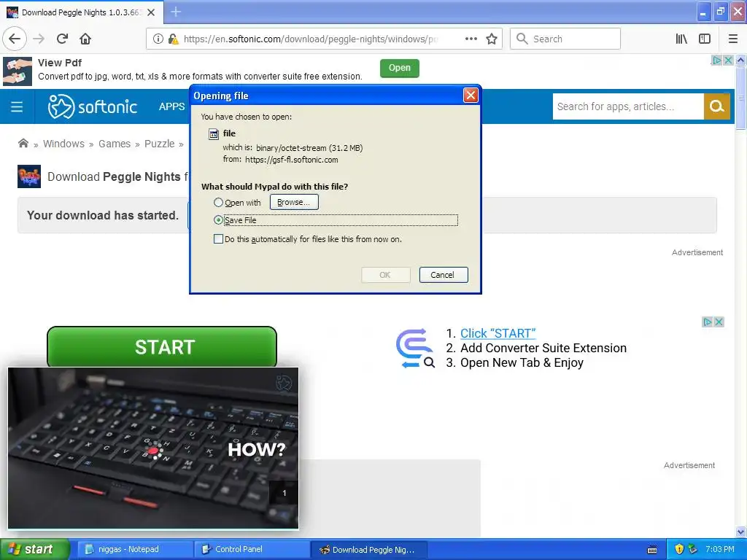Click the vertical scrollbar thumb
Viewport: 747px width, 560px height.
click(x=741, y=98)
